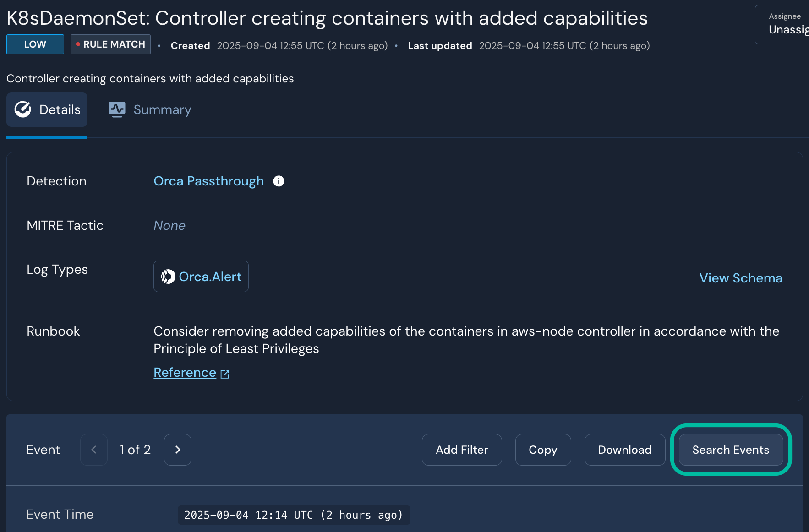Viewport: 809px width, 532px height.
Task: Click the LOW severity badge
Action: point(35,44)
